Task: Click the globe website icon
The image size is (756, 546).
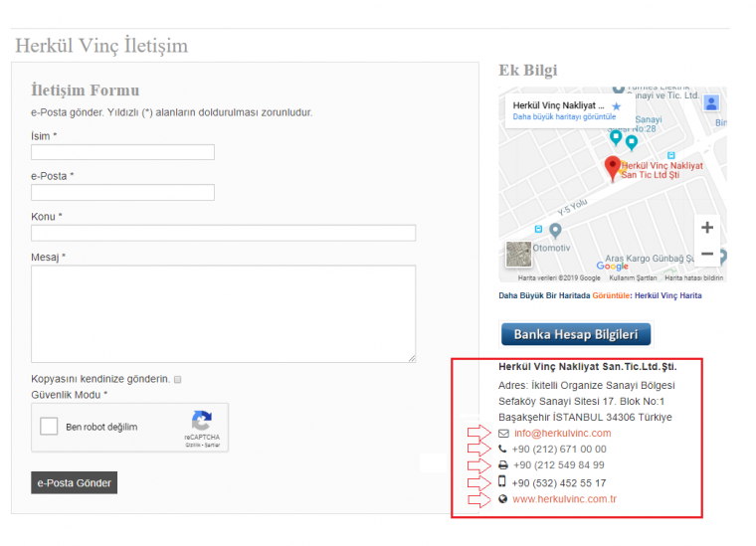Action: point(503,499)
